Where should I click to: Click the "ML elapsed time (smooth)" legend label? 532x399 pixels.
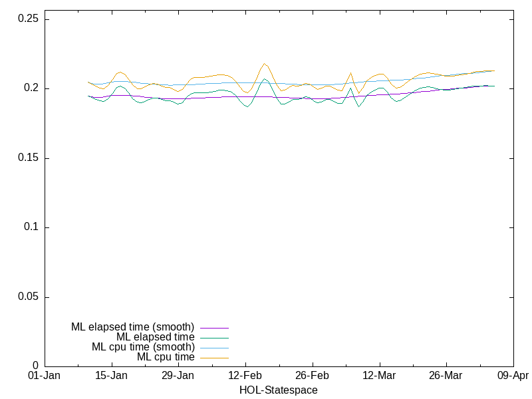tap(132, 327)
